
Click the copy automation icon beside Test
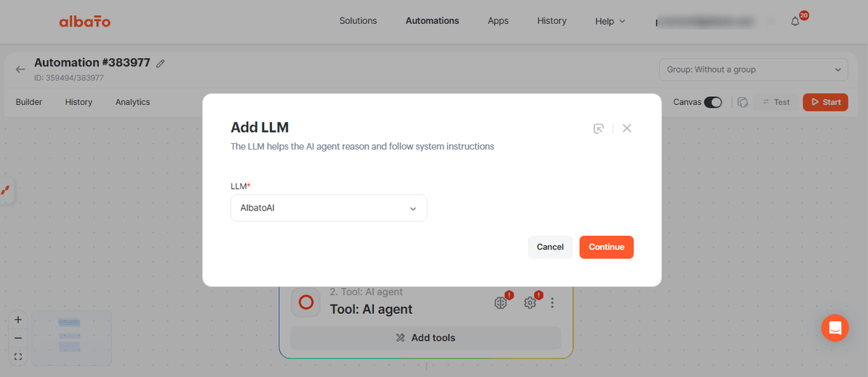coord(743,102)
